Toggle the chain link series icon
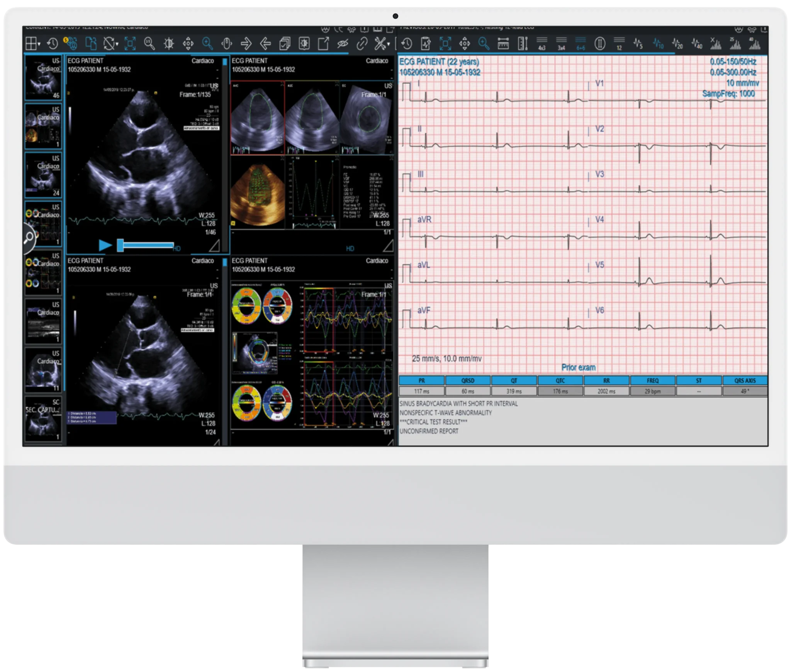 (x=362, y=43)
